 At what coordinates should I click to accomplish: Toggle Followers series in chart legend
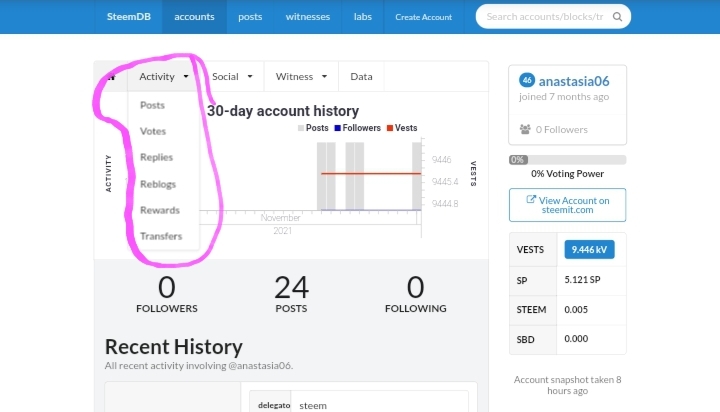[358, 128]
